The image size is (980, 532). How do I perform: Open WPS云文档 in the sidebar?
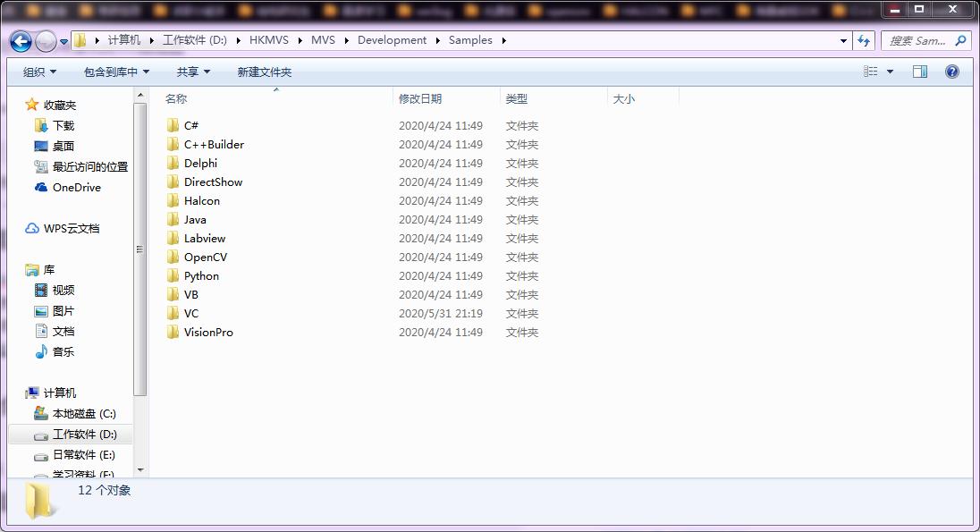pyautogui.click(x=63, y=229)
